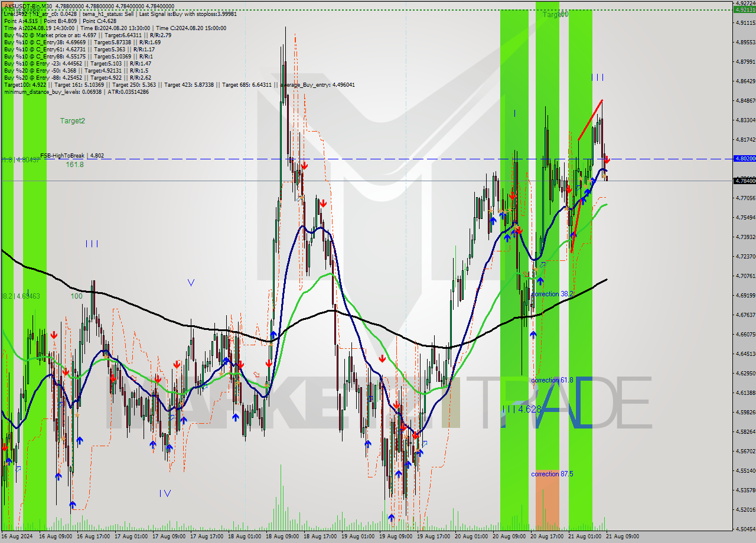Image resolution: width=756 pixels, height=543 pixels.
Task: Select the '18 Aug 09:00' time axis label
Action: pos(281,537)
